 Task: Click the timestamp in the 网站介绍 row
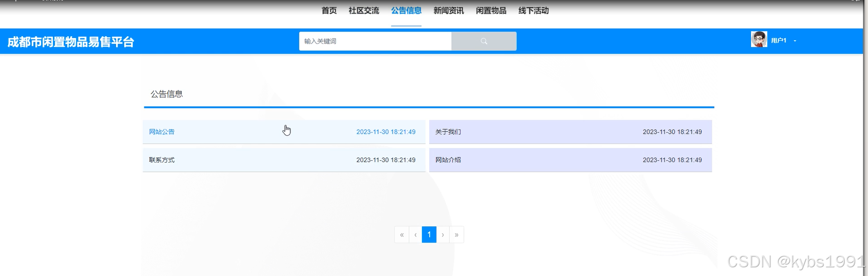[x=672, y=160]
